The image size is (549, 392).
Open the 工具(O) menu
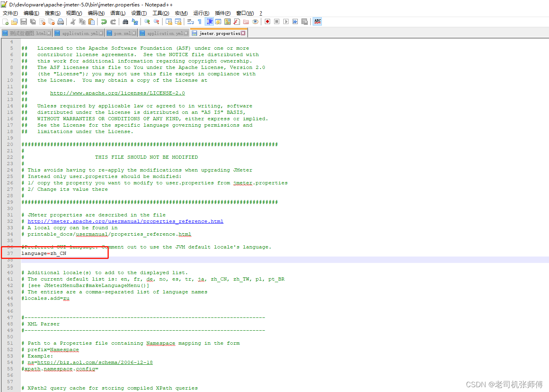161,13
